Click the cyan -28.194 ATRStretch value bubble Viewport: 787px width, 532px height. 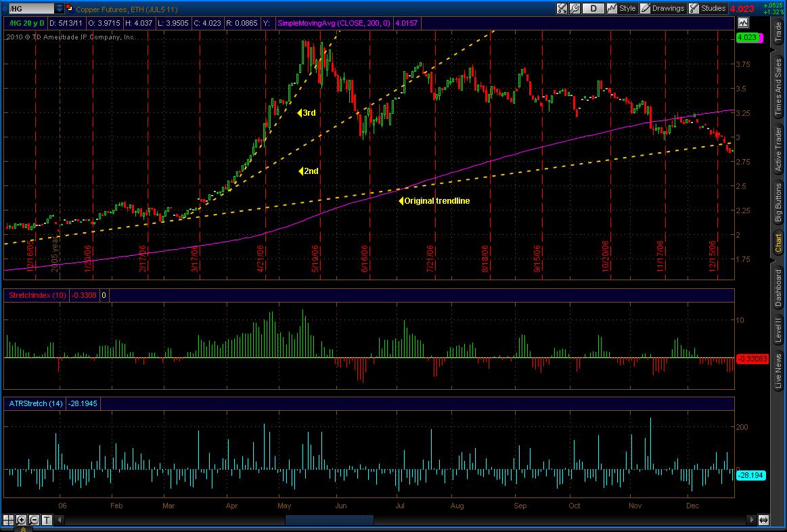tap(751, 474)
